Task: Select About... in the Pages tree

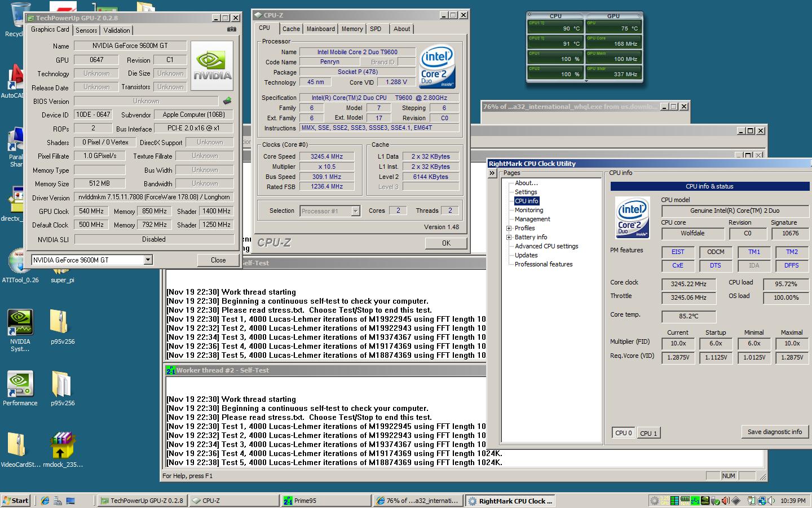Action: [526, 183]
